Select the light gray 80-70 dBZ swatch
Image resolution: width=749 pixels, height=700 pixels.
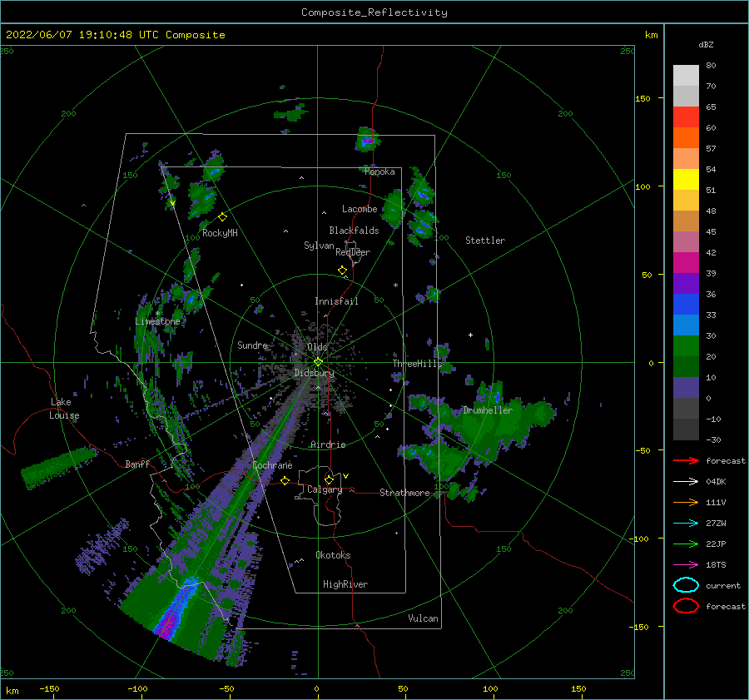[x=686, y=76]
